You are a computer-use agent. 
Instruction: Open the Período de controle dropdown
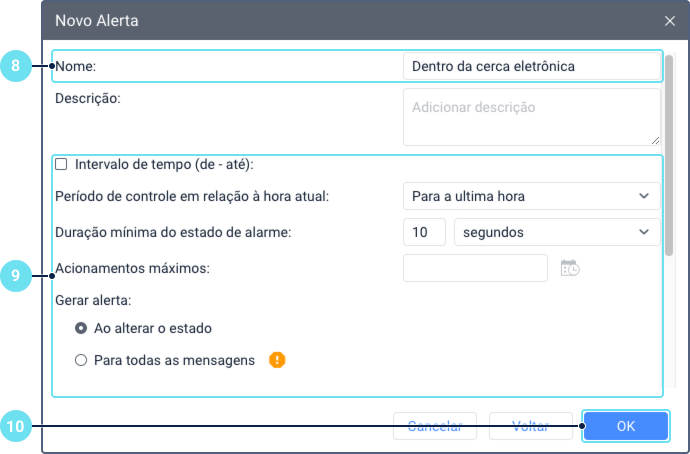point(530,196)
